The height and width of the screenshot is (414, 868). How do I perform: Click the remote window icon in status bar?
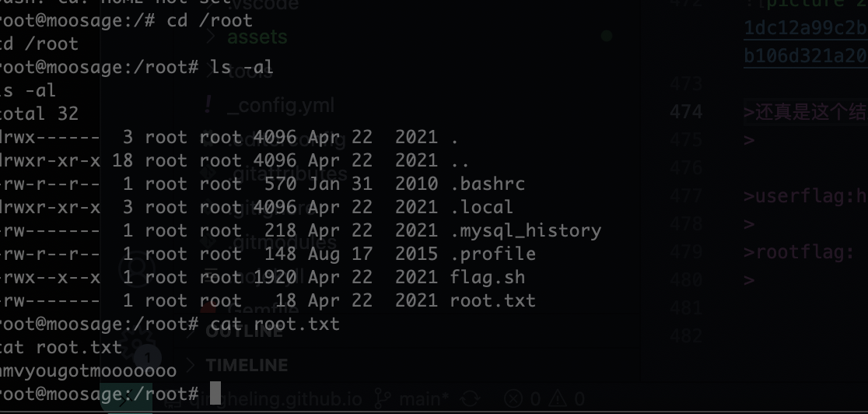click(x=126, y=399)
